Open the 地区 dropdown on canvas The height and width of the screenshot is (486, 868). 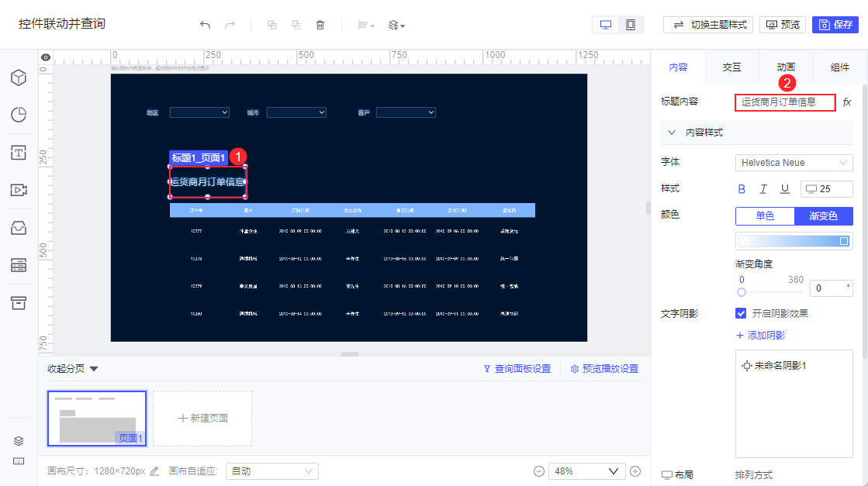click(x=199, y=112)
